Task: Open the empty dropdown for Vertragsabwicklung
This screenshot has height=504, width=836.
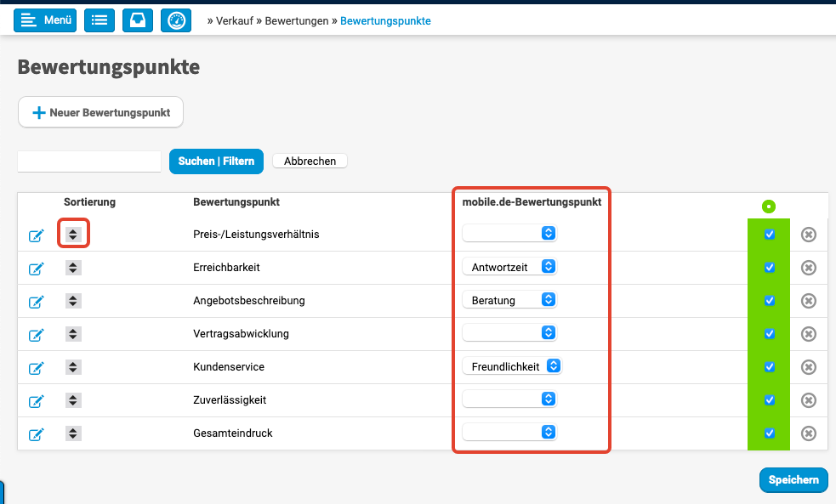Action: coord(509,333)
